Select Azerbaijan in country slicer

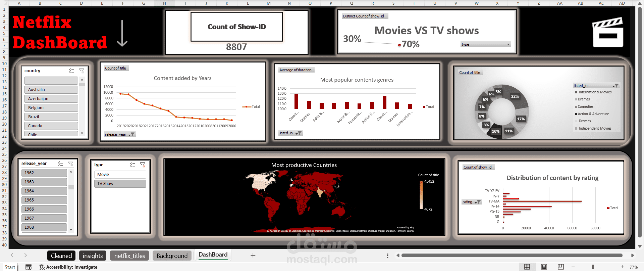tap(51, 99)
